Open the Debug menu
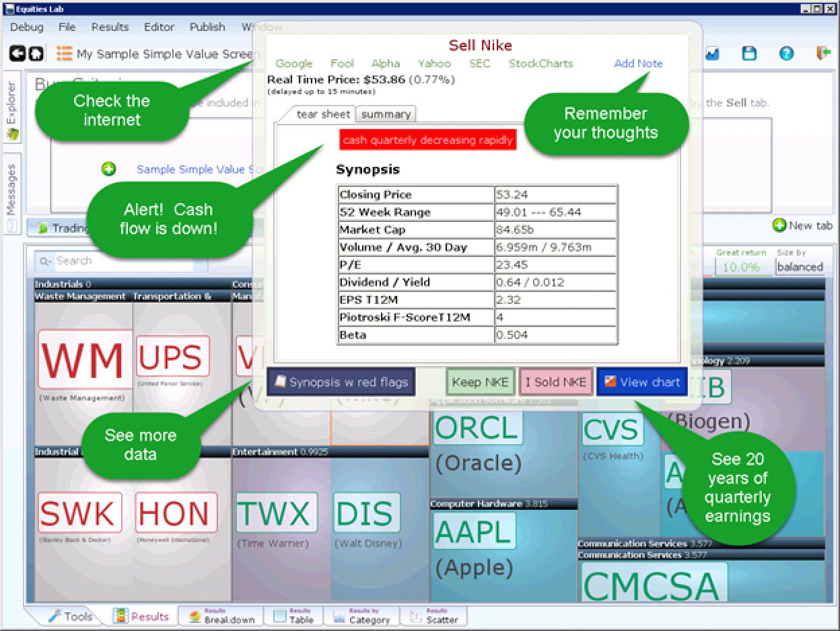840x631 pixels. click(27, 27)
